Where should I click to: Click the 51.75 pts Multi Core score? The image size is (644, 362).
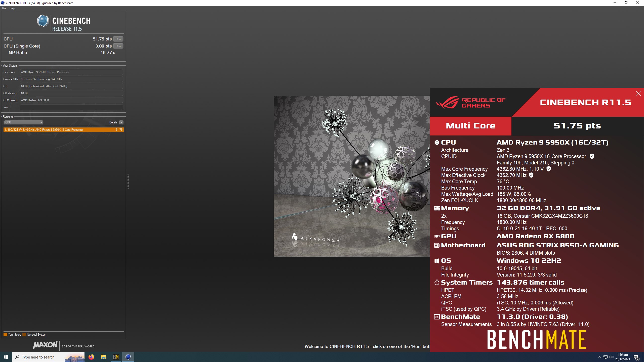577,126
